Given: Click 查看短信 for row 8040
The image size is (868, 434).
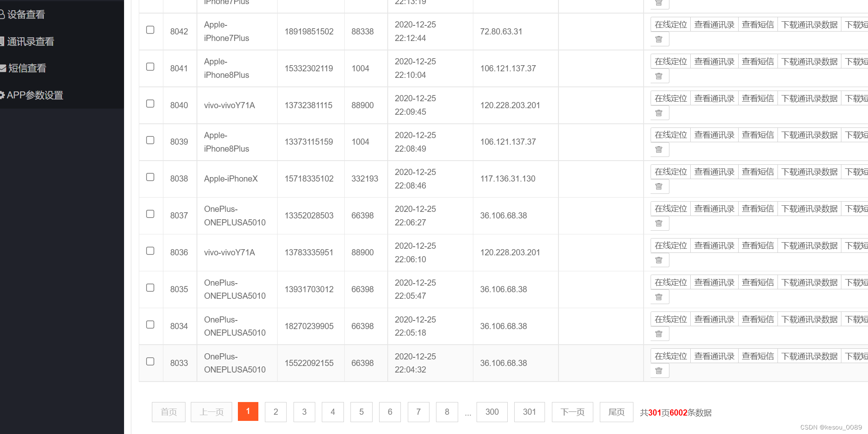Looking at the screenshot, I should tap(758, 98).
